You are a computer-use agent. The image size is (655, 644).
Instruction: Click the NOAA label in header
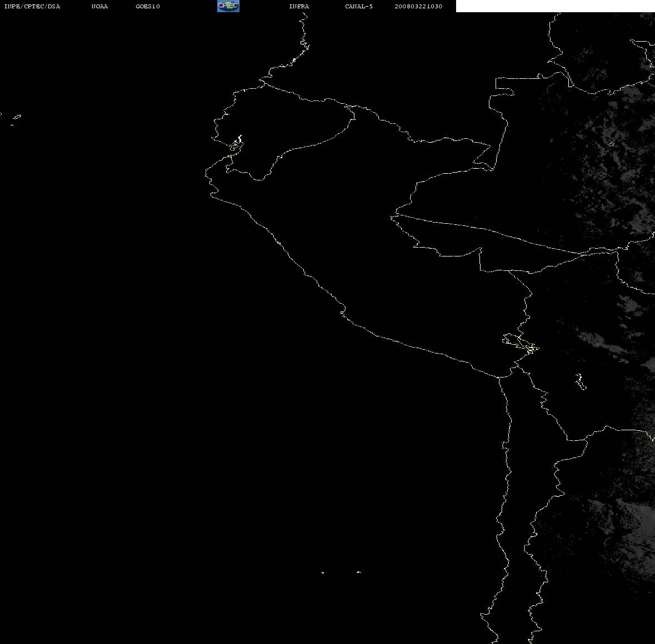(99, 6)
